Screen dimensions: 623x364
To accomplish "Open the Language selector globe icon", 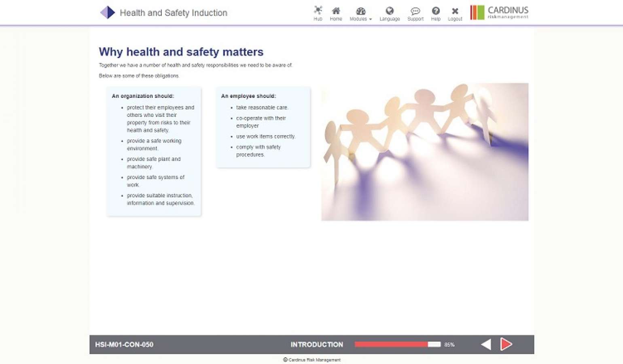I will (x=390, y=13).
